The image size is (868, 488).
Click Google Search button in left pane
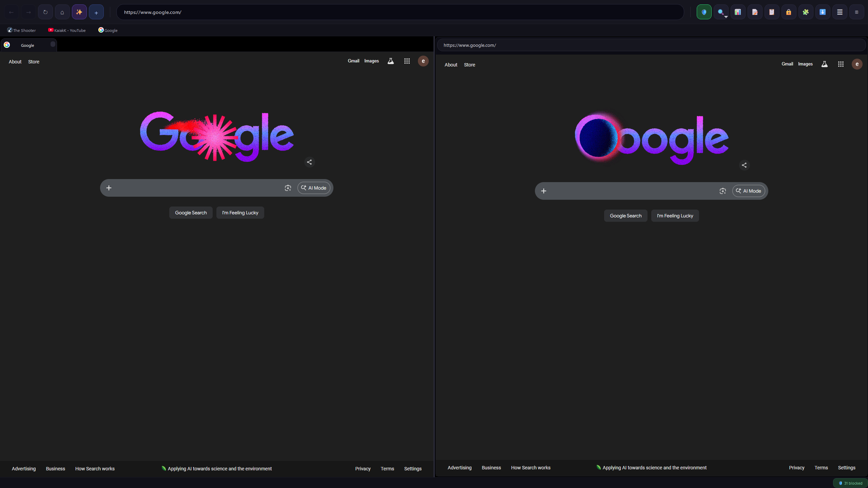(x=191, y=213)
